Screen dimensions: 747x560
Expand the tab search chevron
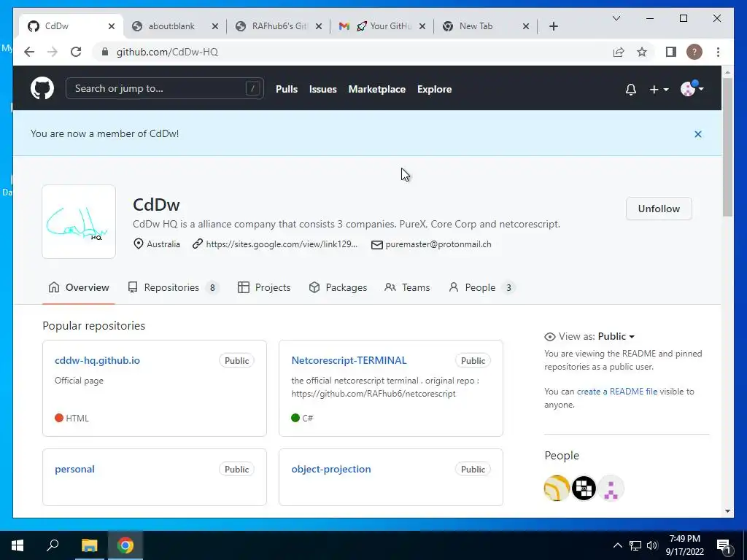click(x=616, y=18)
